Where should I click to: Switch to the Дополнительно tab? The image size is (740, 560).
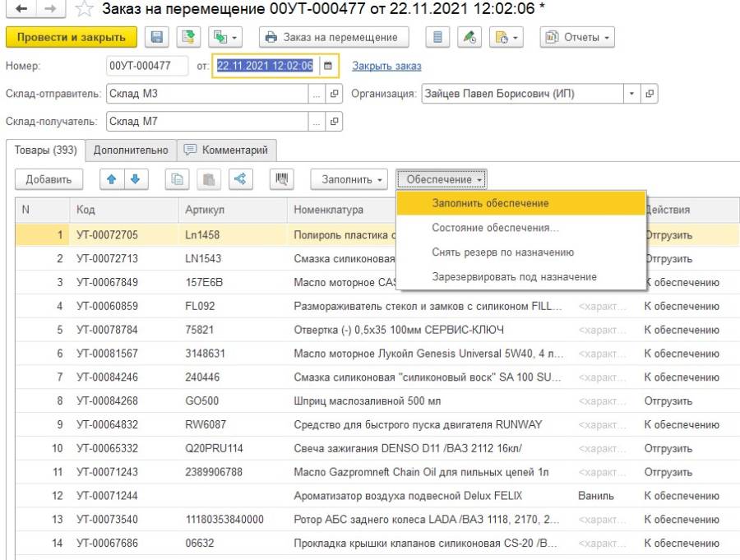point(131,150)
